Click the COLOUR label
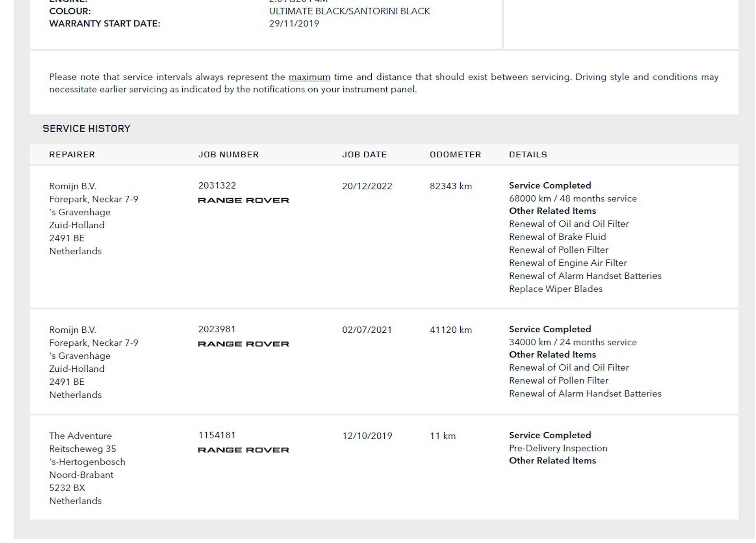Screen dimensions: 756x543 pos(70,11)
